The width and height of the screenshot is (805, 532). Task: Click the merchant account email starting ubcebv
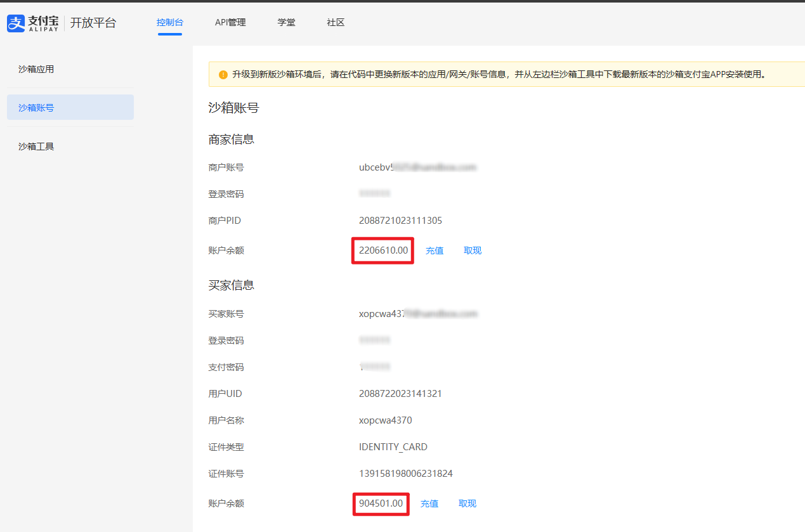click(x=417, y=167)
